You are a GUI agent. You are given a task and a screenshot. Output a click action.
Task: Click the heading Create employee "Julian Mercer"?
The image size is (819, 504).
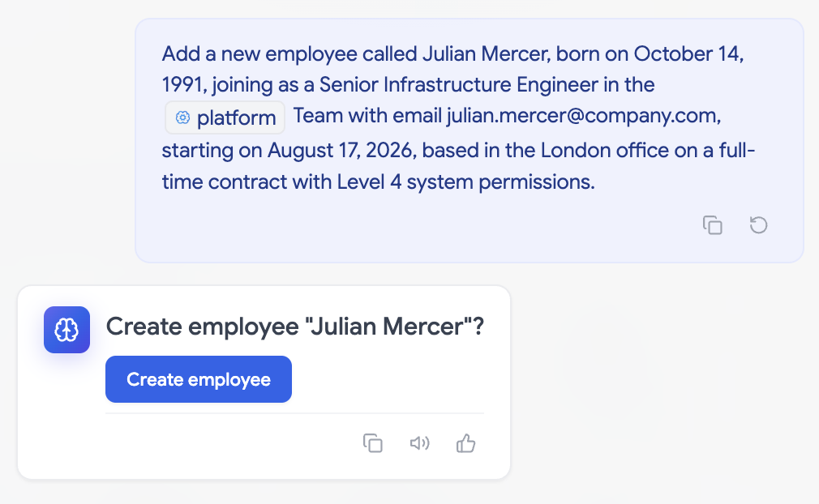[295, 327]
